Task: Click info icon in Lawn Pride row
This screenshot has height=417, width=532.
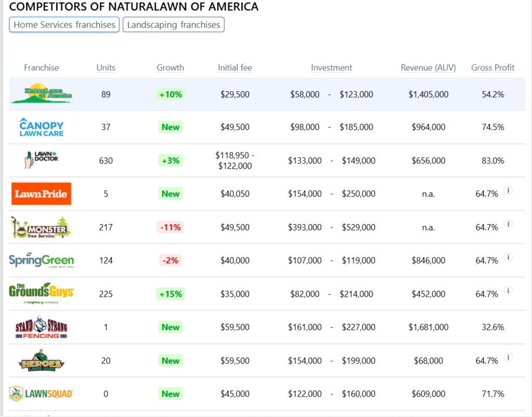Action: pos(508,190)
